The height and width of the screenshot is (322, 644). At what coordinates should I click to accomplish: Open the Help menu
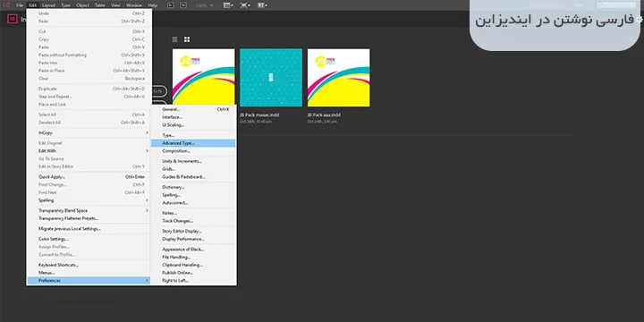pos(152,5)
